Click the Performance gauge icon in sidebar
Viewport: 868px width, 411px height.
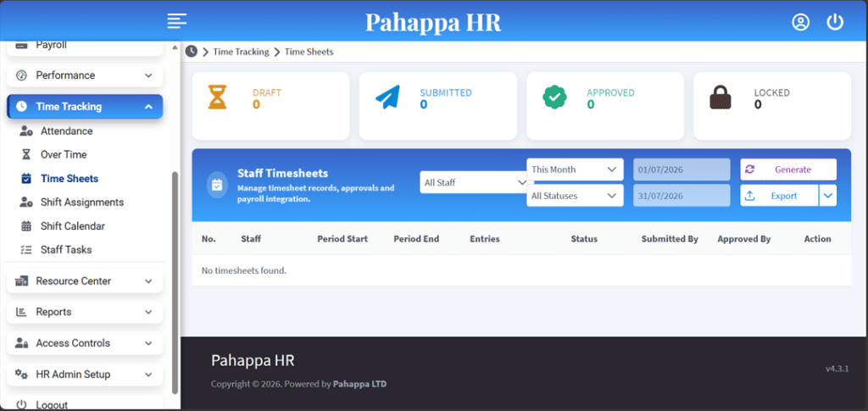[21, 75]
